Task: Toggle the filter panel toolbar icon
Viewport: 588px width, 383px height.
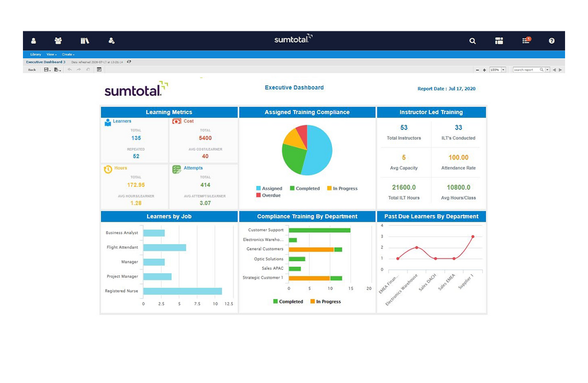Action: click(99, 70)
